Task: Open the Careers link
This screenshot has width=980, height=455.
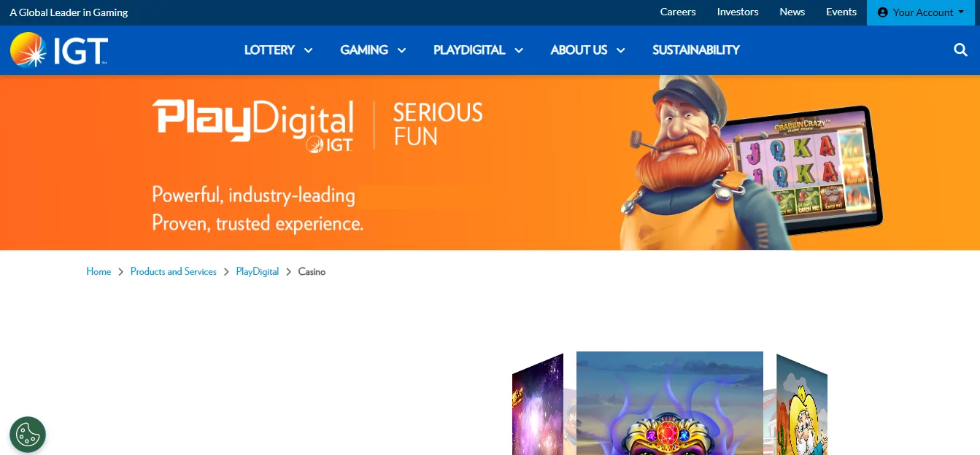Action: (x=677, y=12)
